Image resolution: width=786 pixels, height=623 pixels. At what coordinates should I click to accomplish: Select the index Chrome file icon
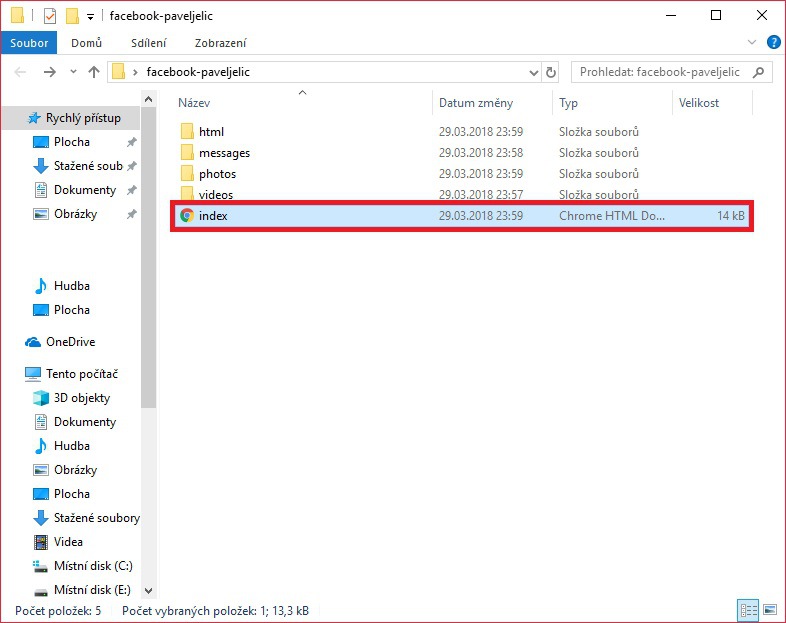click(186, 216)
